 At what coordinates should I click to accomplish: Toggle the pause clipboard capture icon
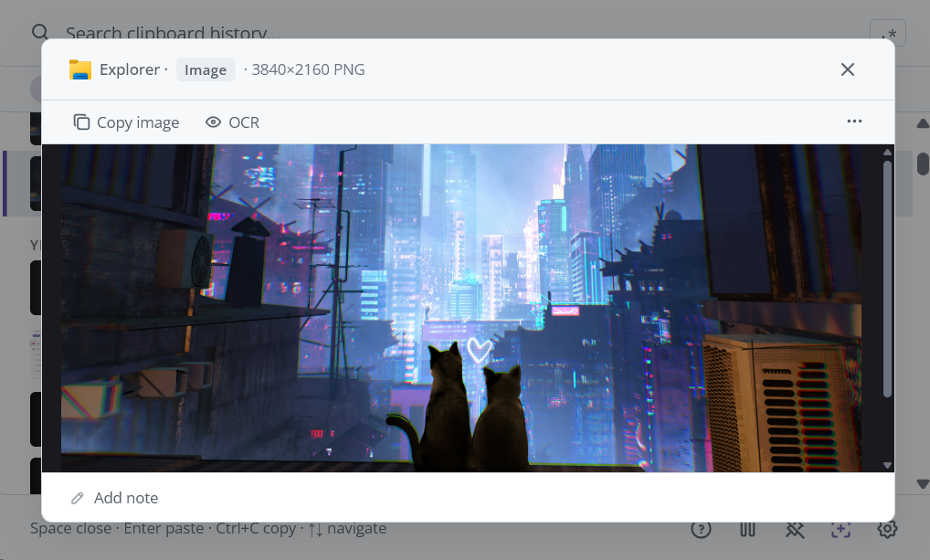coord(746,529)
